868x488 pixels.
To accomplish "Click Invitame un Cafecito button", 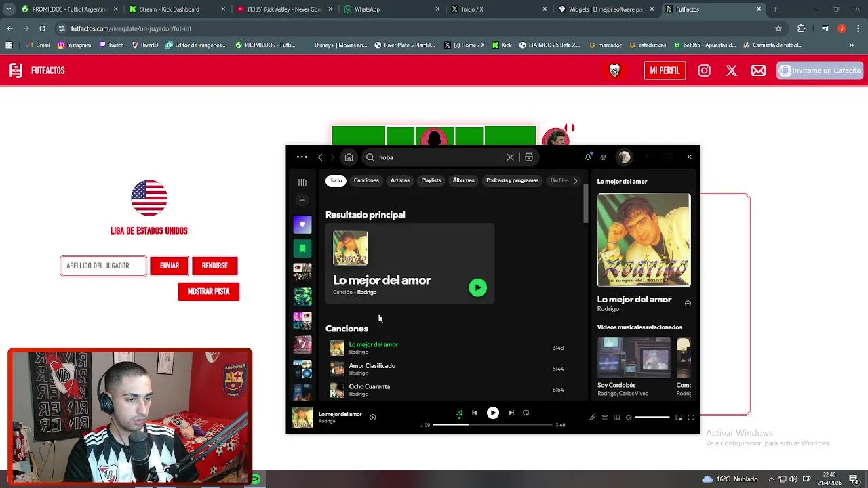I will point(820,70).
